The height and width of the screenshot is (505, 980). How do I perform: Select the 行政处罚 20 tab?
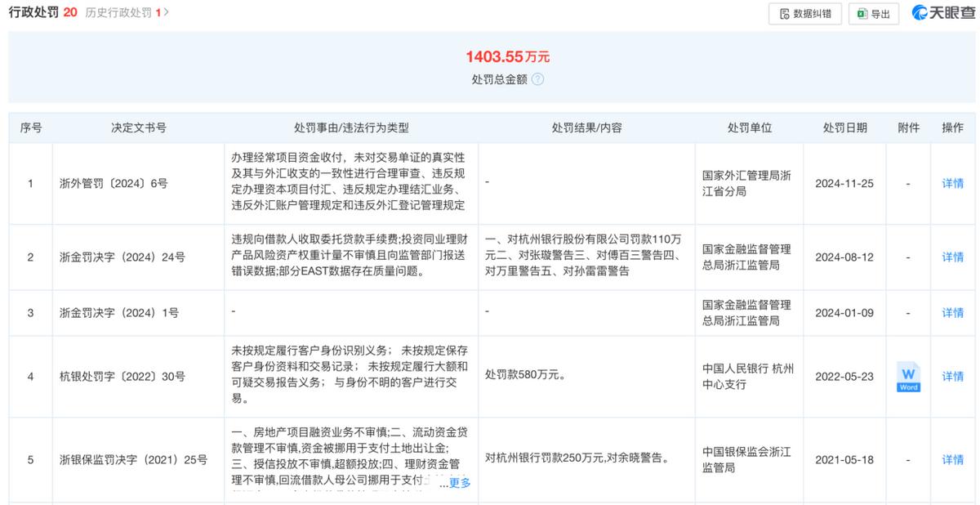tap(42, 12)
